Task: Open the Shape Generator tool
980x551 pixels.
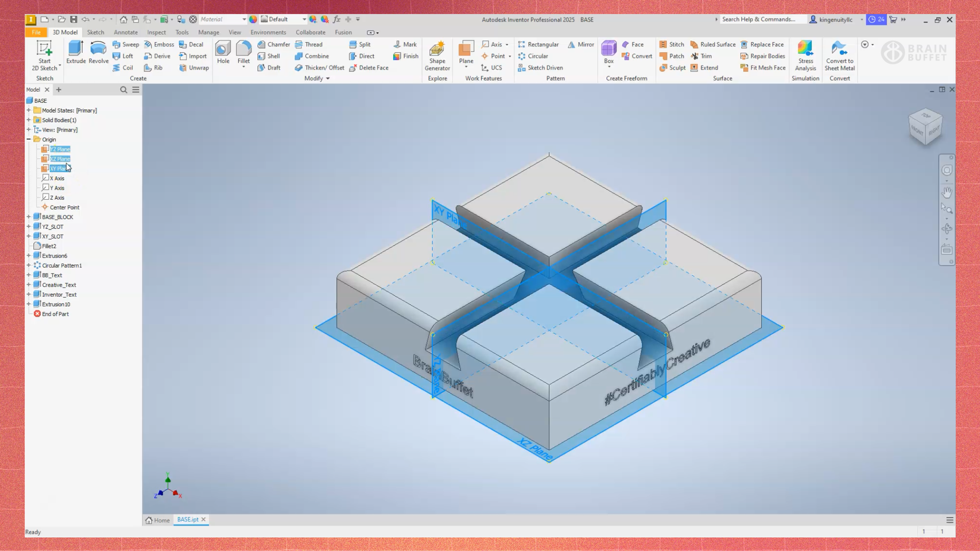Action: 437,55
